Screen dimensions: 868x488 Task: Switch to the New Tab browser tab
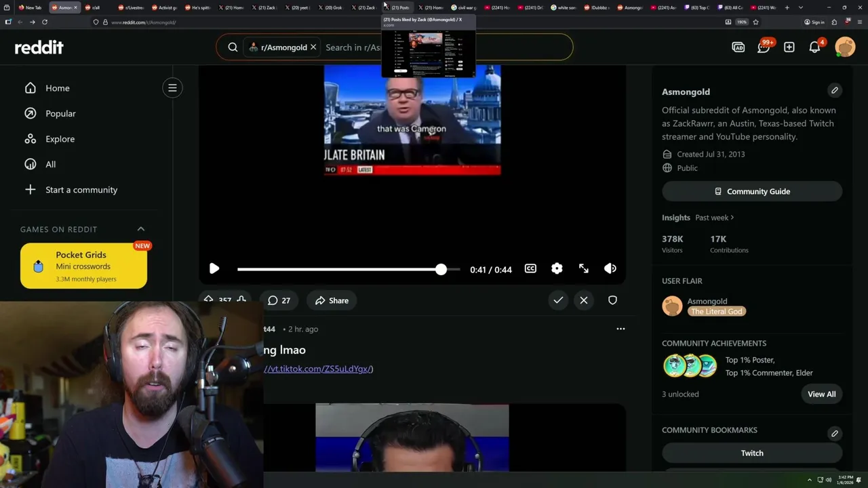(32, 7)
